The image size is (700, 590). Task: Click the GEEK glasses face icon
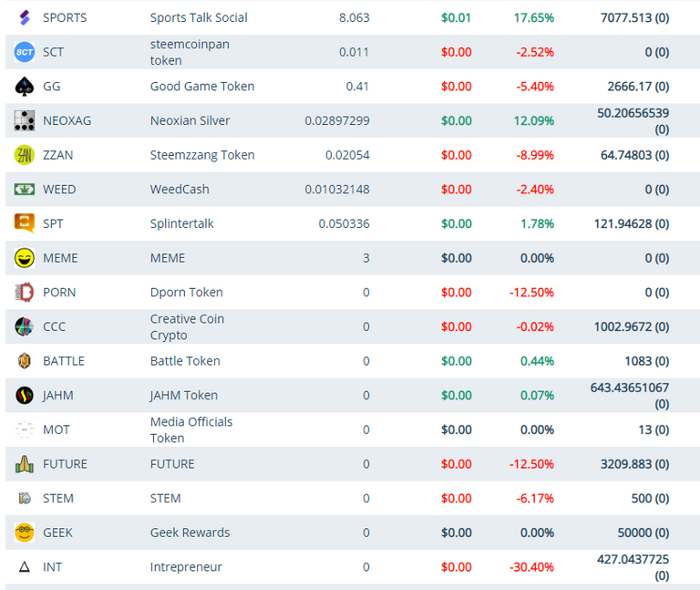click(25, 533)
